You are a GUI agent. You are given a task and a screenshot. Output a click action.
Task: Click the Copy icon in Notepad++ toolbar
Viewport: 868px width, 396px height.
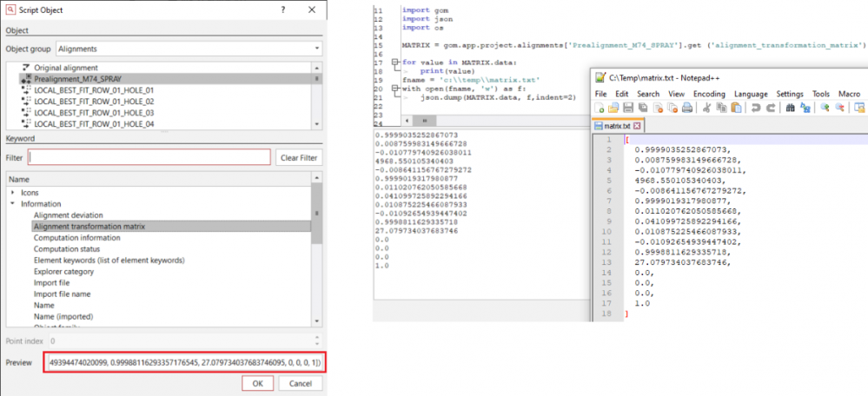click(721, 108)
